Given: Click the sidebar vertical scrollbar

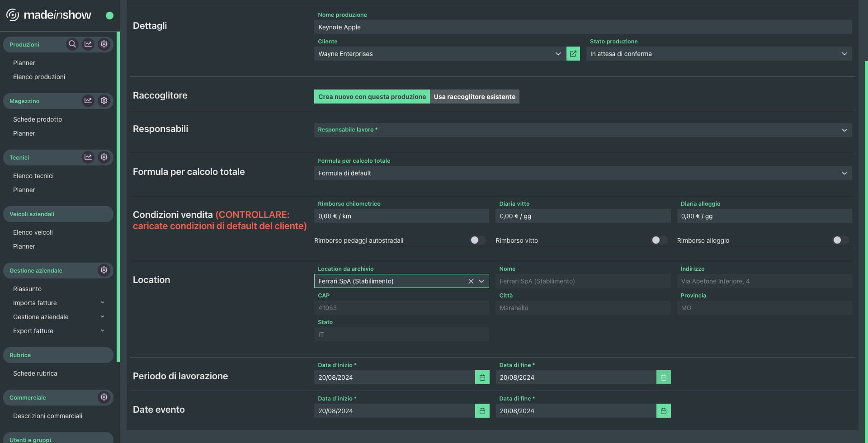Looking at the screenshot, I should pyautogui.click(x=118, y=197).
